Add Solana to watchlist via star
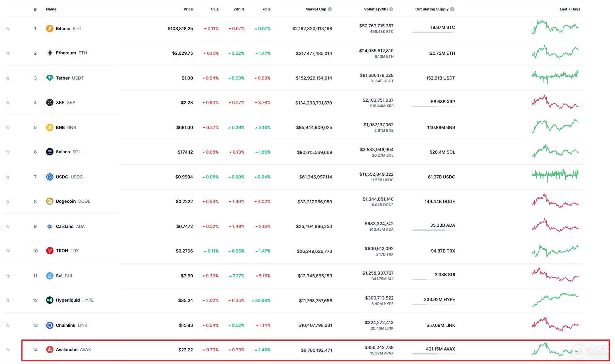615x364 pixels. [x=8, y=152]
